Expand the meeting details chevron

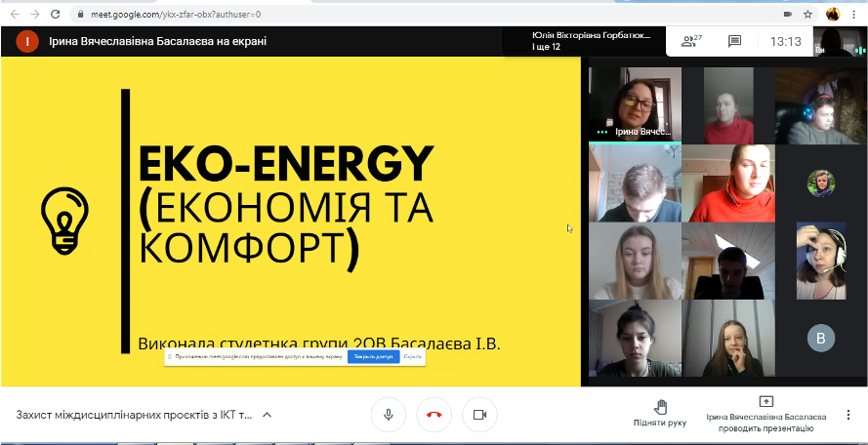pyautogui.click(x=267, y=415)
